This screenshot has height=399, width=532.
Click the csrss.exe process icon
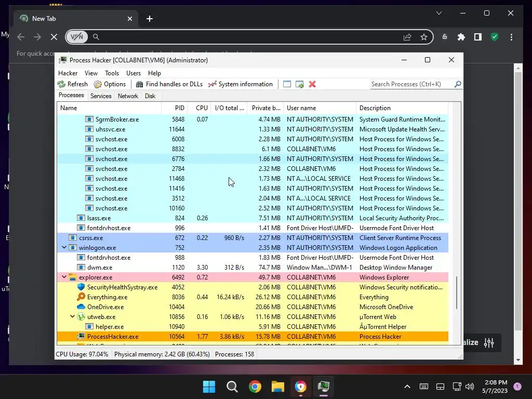(73, 238)
